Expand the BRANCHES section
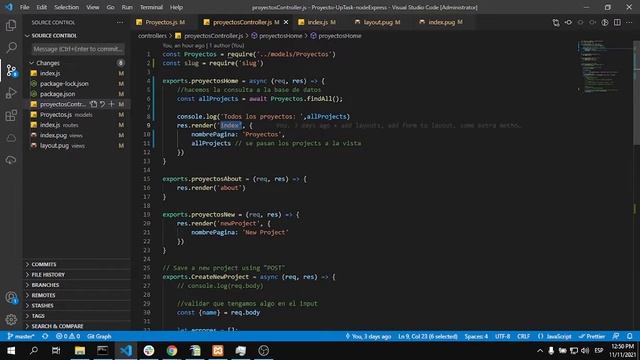The width and height of the screenshot is (640, 360). pos(77,285)
